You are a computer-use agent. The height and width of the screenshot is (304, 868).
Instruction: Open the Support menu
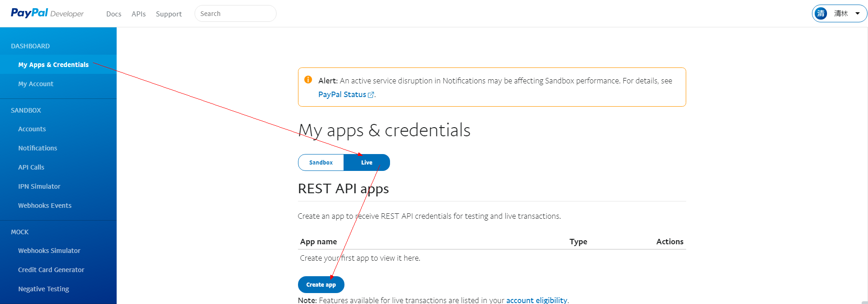point(169,14)
